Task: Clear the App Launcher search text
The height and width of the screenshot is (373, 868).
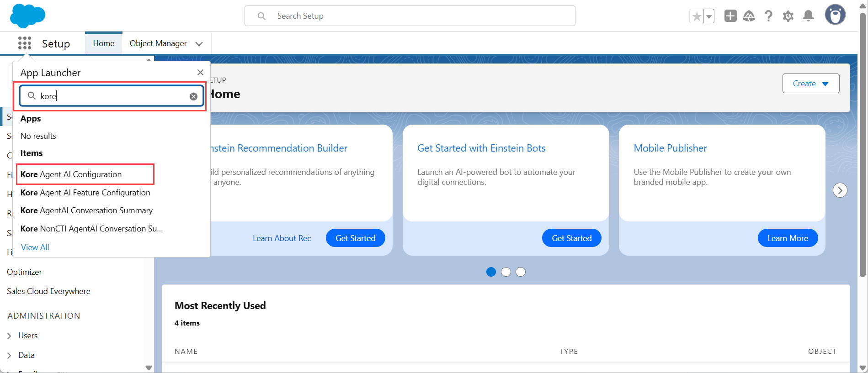Action: (193, 96)
